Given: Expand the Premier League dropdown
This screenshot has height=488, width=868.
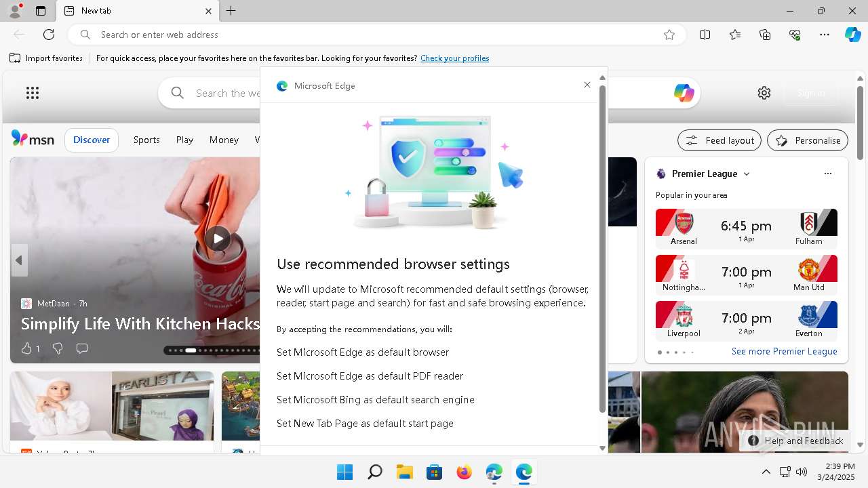Looking at the screenshot, I should pyautogui.click(x=747, y=174).
